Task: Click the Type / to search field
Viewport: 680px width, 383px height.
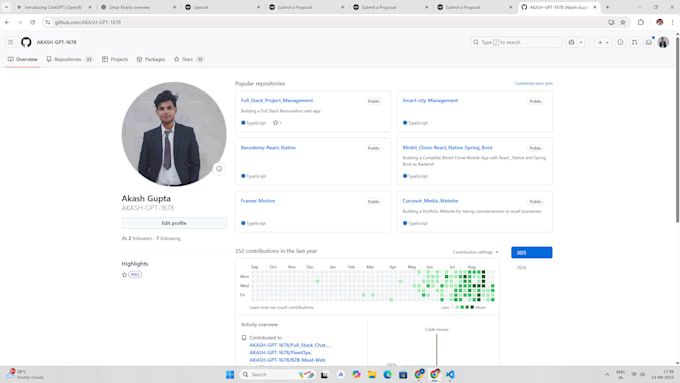Action: pyautogui.click(x=516, y=42)
